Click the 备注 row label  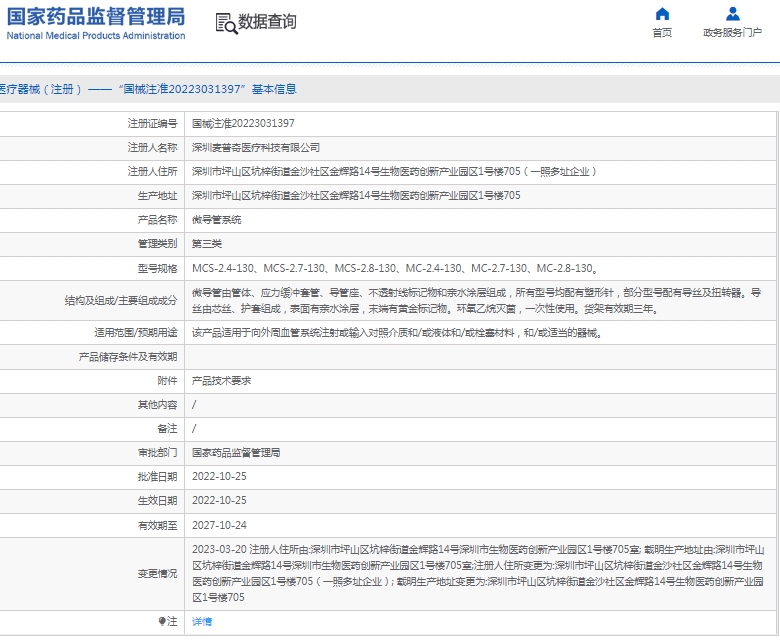(x=167, y=429)
